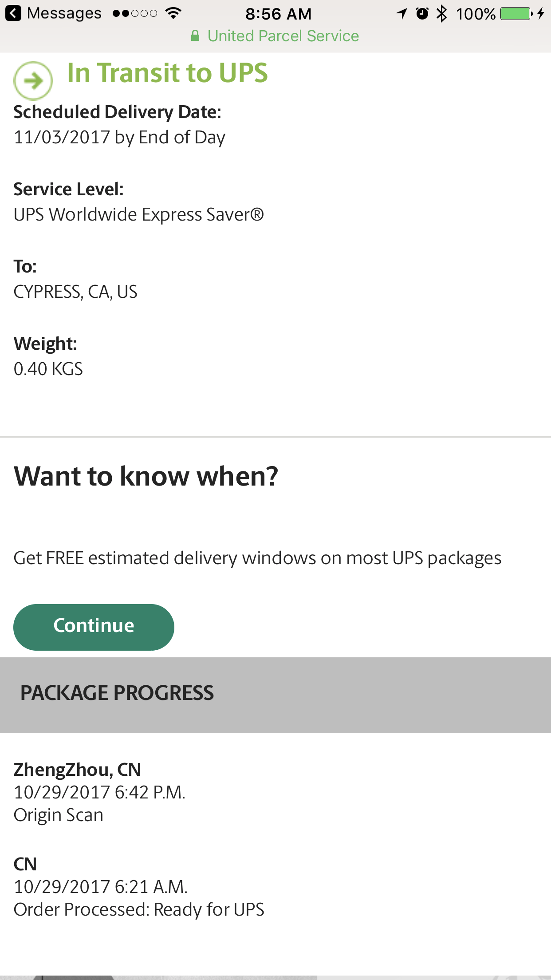Tap the United Parcel Service address title
Image resolution: width=551 pixels, height=980 pixels.
[x=283, y=36]
